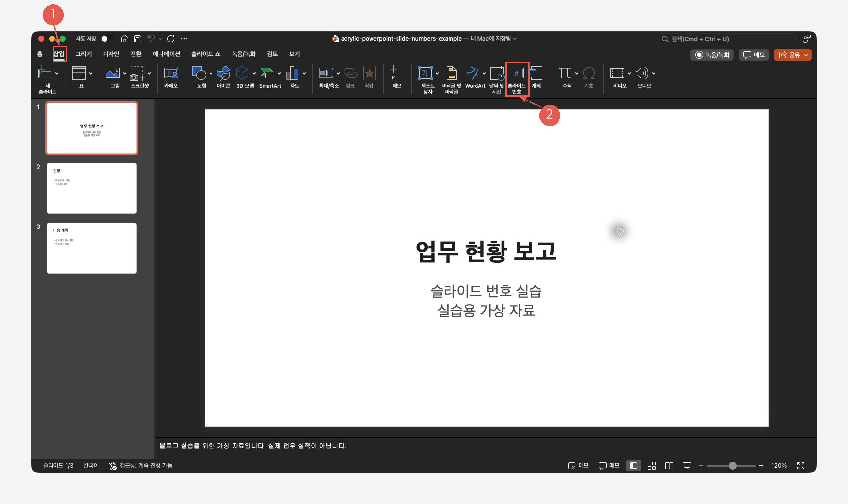848x504 pixels.
Task: Click the zoom out minus button
Action: tap(701, 466)
